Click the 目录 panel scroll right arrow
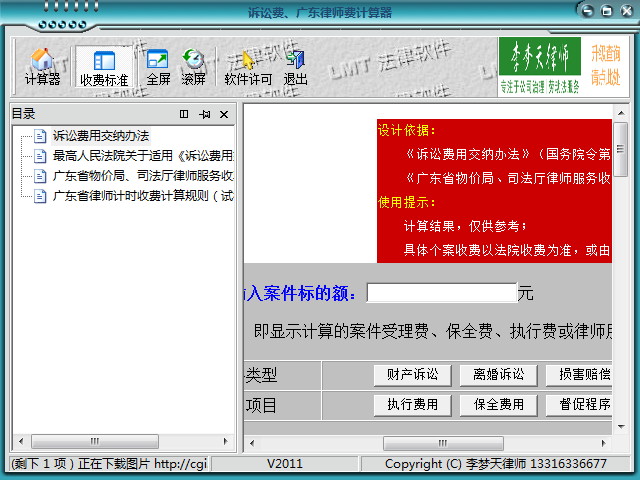640x480 pixels. [x=225, y=441]
